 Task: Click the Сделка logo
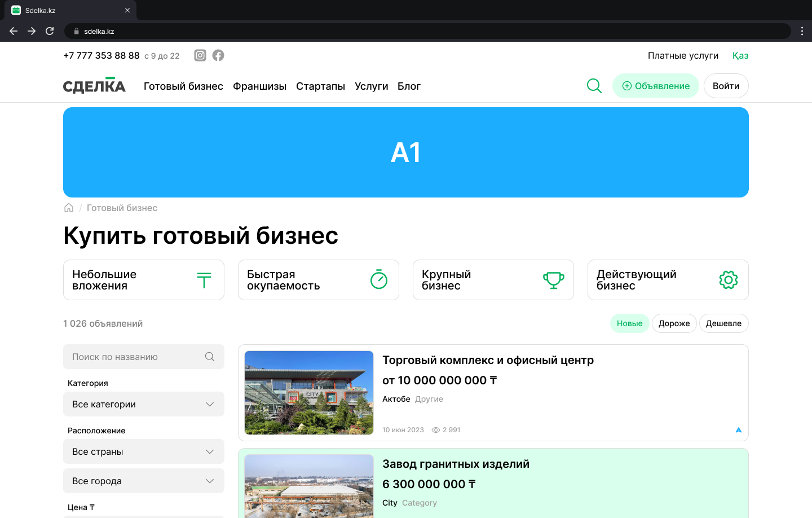(x=94, y=86)
